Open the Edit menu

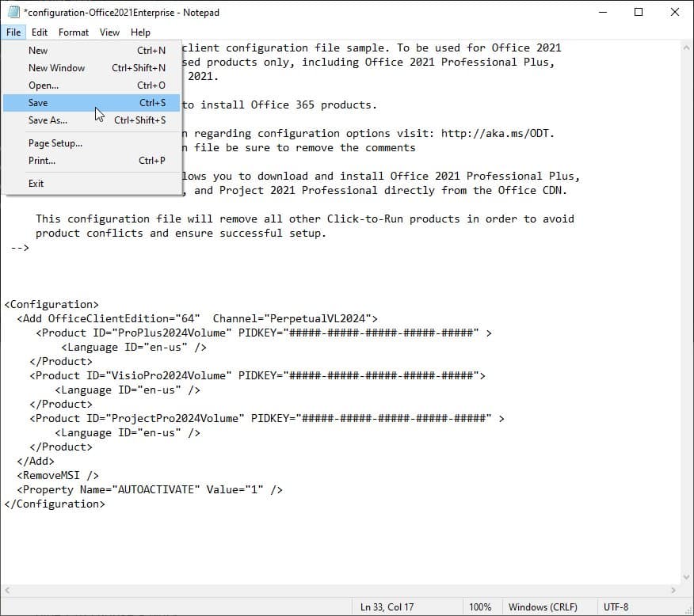[x=40, y=32]
